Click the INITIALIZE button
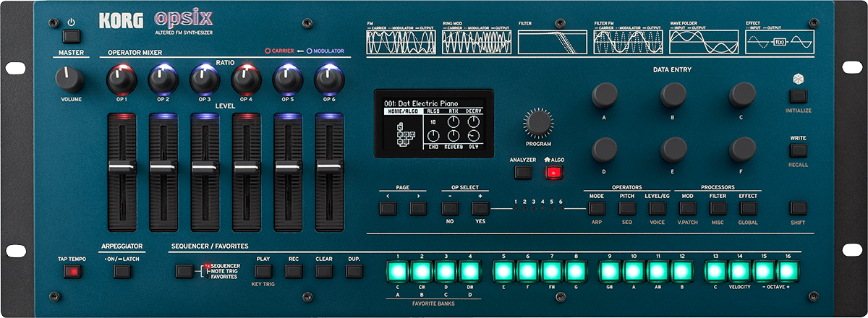This screenshot has width=868, height=318. [x=798, y=95]
